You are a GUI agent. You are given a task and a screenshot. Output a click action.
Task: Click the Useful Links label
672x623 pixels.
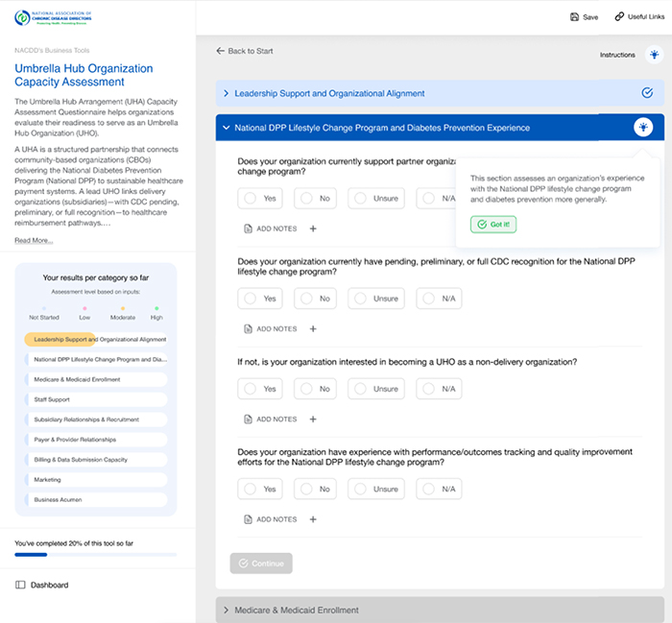[x=646, y=16]
